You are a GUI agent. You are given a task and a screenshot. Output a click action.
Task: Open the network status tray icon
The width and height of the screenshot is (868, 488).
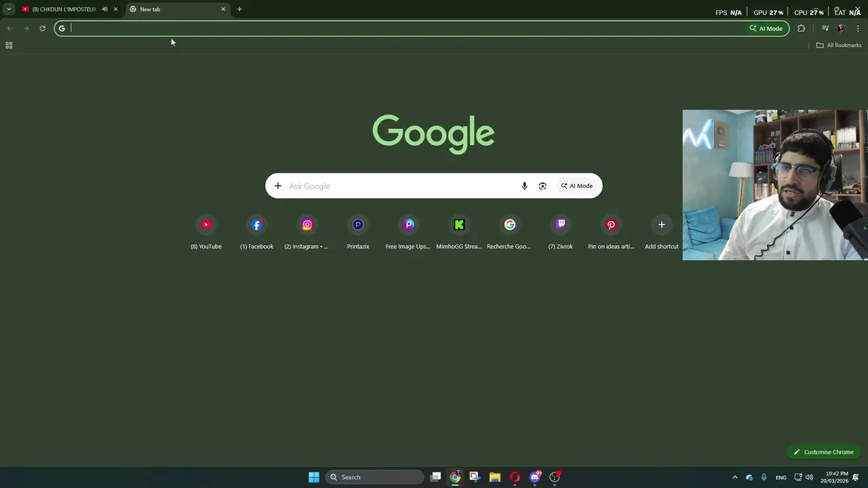click(798, 477)
